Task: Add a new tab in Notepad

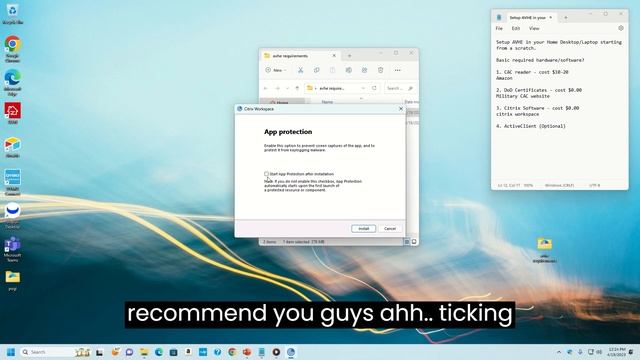Action: point(566,18)
